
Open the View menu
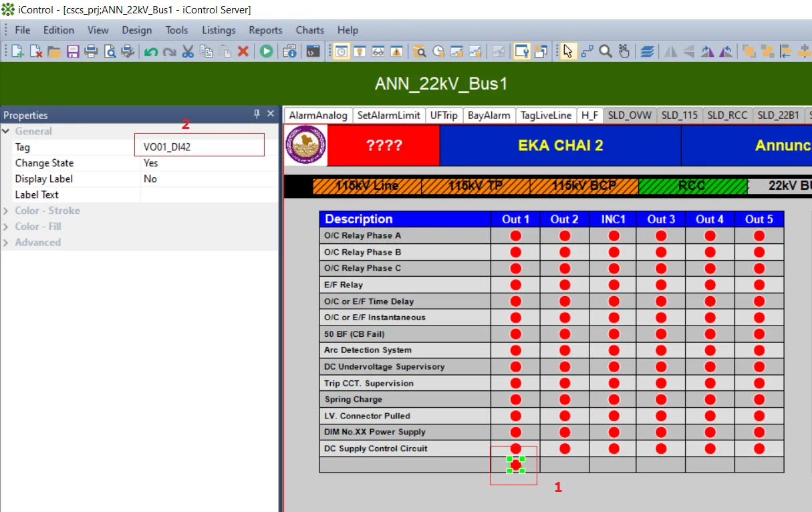[98, 30]
